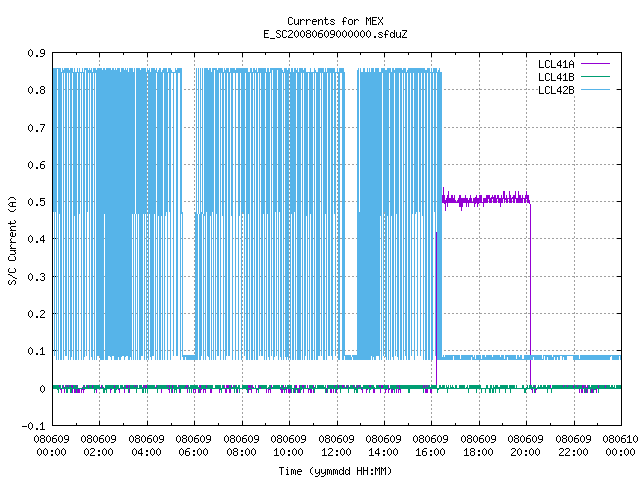Click the x-axis tick label 080609 04:00
The width and height of the screenshot is (640, 480).
click(146, 445)
